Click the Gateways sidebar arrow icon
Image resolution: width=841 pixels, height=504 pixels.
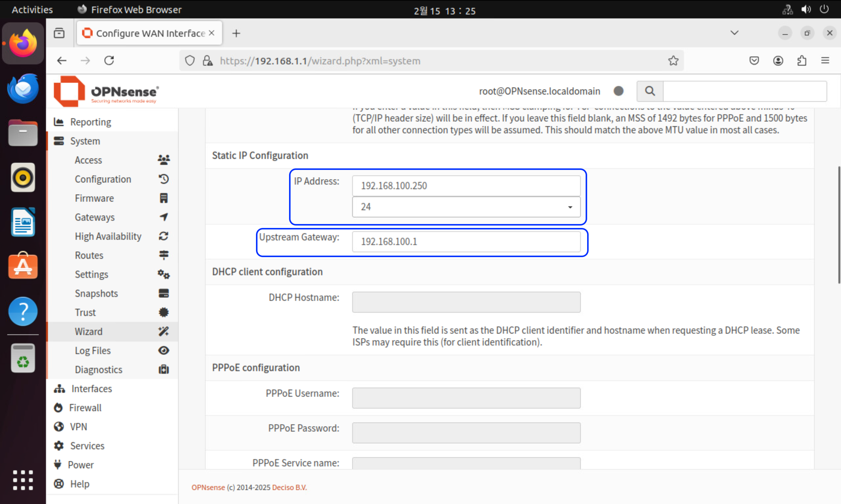[x=164, y=217]
